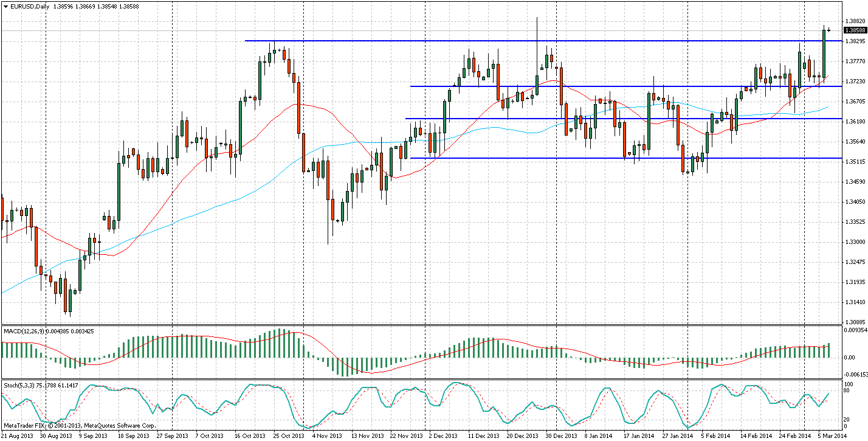Click the 1.34050 price axis label

(854, 201)
